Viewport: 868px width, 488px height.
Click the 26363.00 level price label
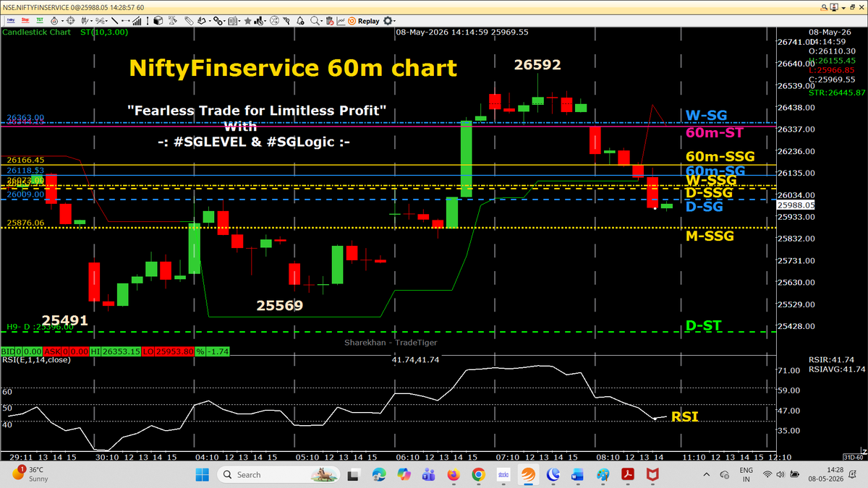click(26, 117)
